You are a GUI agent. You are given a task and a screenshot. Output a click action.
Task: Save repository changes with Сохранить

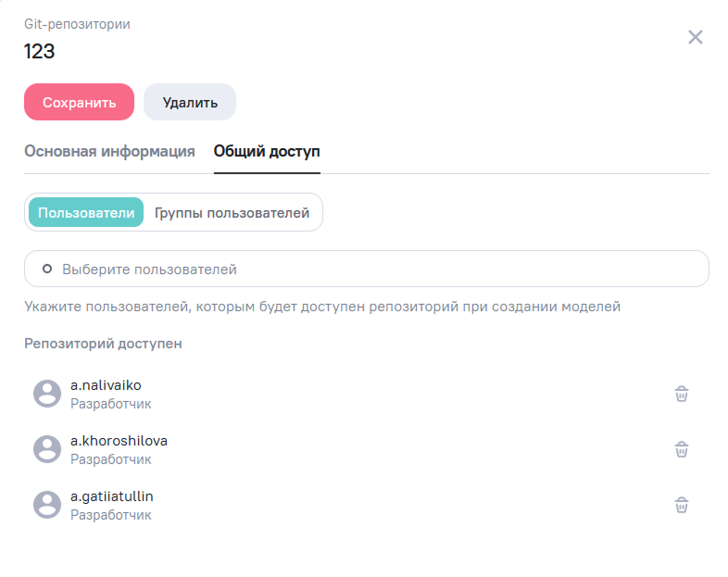[79, 102]
